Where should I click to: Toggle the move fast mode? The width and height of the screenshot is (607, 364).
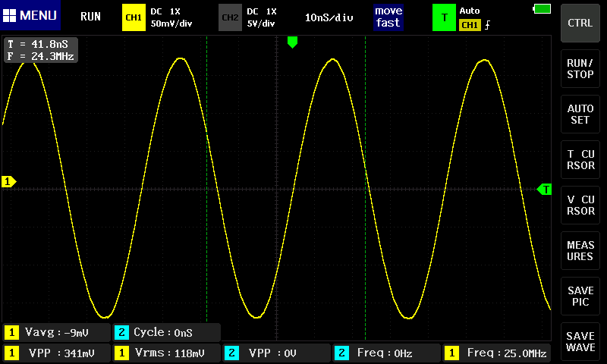pyautogui.click(x=388, y=17)
